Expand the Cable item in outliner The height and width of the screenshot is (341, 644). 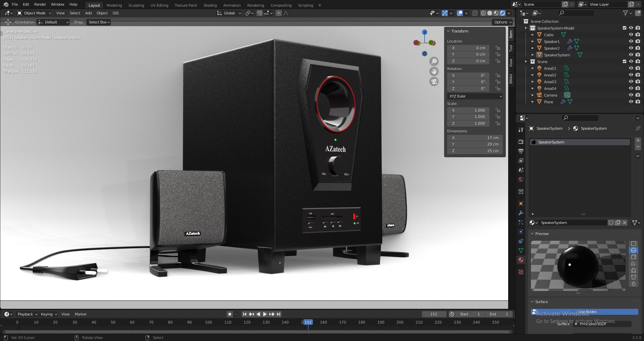coord(532,35)
